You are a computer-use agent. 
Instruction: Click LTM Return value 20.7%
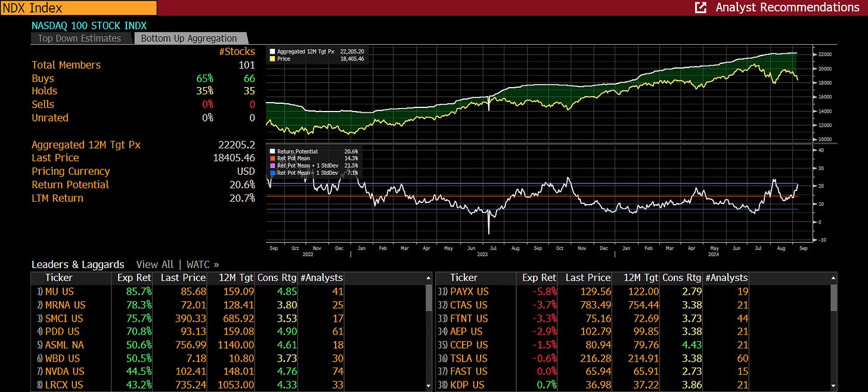pos(242,198)
